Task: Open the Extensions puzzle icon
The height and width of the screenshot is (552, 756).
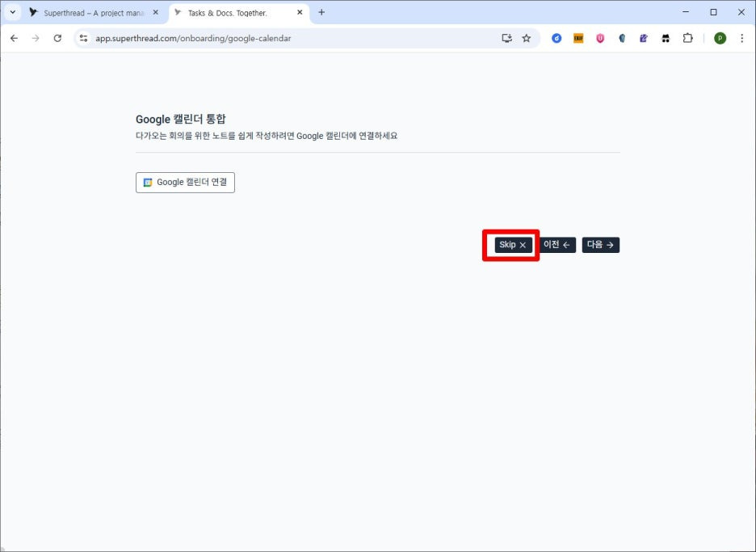Action: (x=688, y=38)
